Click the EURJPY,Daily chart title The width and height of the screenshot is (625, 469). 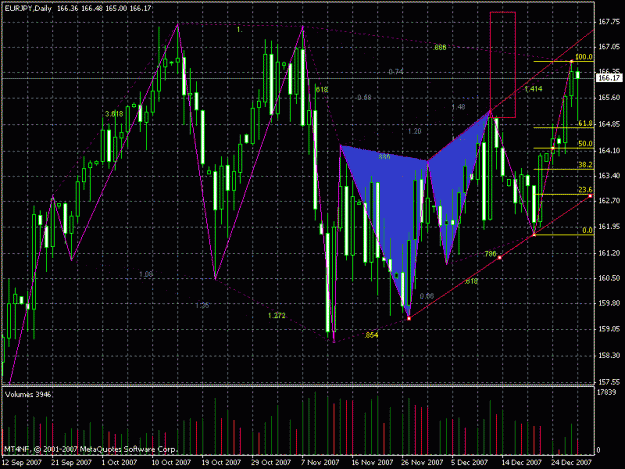[x=28, y=8]
